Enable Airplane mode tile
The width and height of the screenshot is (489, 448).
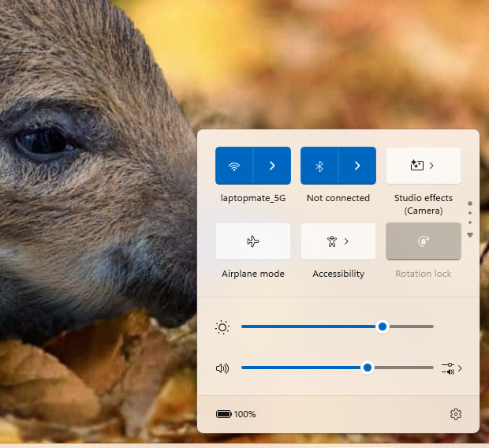253,241
